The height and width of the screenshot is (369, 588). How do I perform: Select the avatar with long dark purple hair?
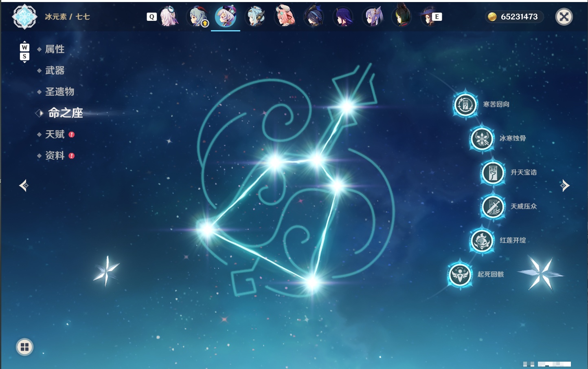click(x=343, y=17)
